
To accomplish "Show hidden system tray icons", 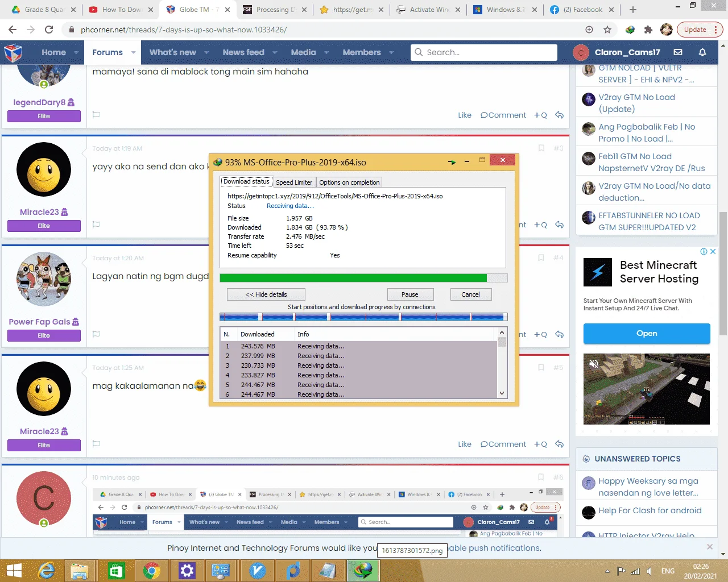I will [x=607, y=571].
